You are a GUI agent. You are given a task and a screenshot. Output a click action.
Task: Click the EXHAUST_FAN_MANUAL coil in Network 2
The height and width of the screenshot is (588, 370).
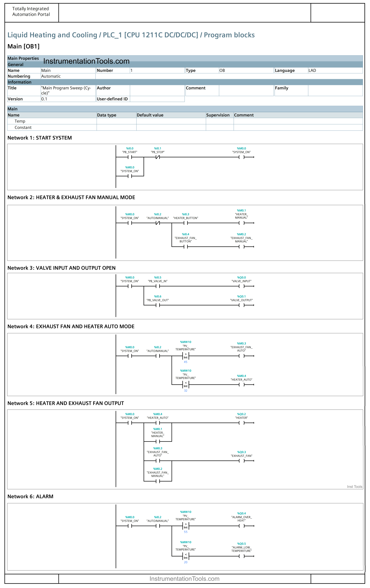pos(241,247)
